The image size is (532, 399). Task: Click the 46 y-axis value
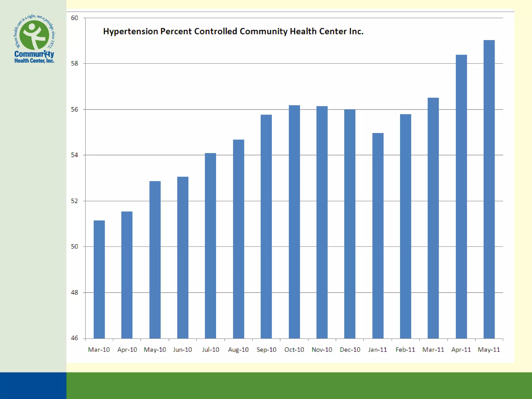click(75, 338)
